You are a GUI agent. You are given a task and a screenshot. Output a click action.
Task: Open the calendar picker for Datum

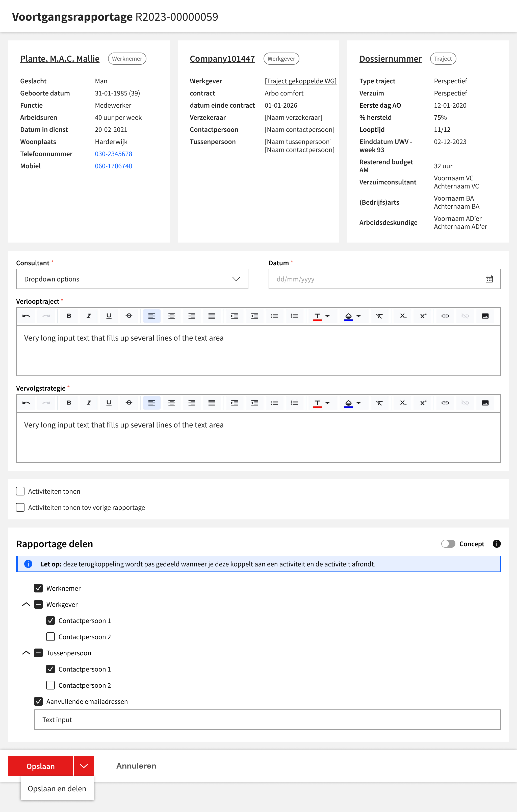point(489,279)
